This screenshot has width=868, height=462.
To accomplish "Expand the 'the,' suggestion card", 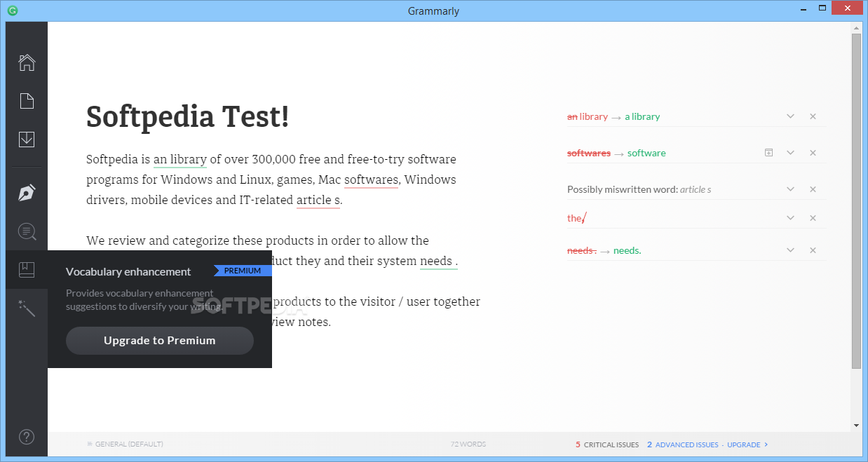I will click(790, 218).
